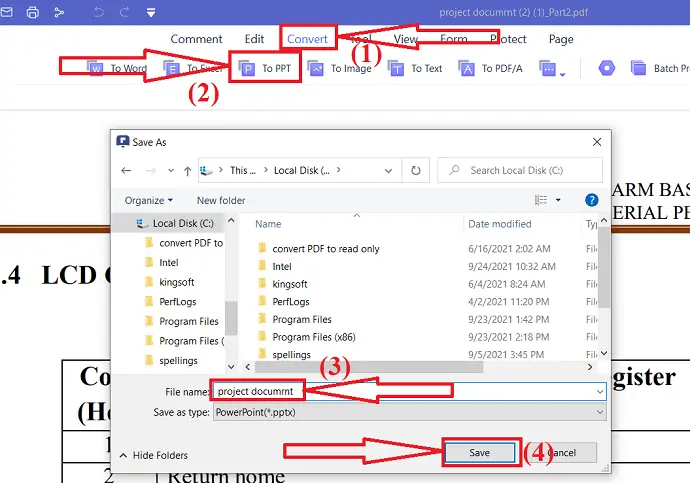Select PerfLogs folder in file list

point(283,302)
